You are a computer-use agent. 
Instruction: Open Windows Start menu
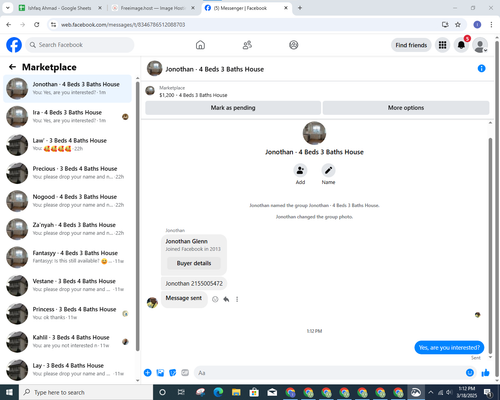pyautogui.click(x=9, y=392)
